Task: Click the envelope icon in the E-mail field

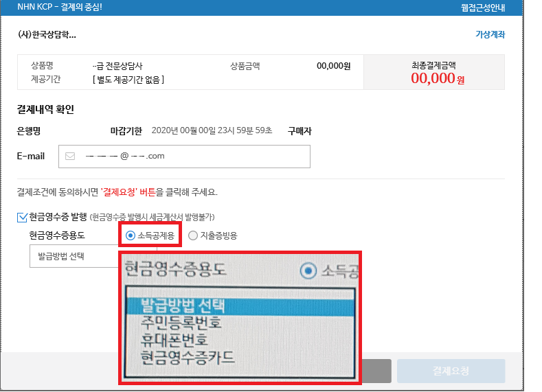Action: pos(70,156)
